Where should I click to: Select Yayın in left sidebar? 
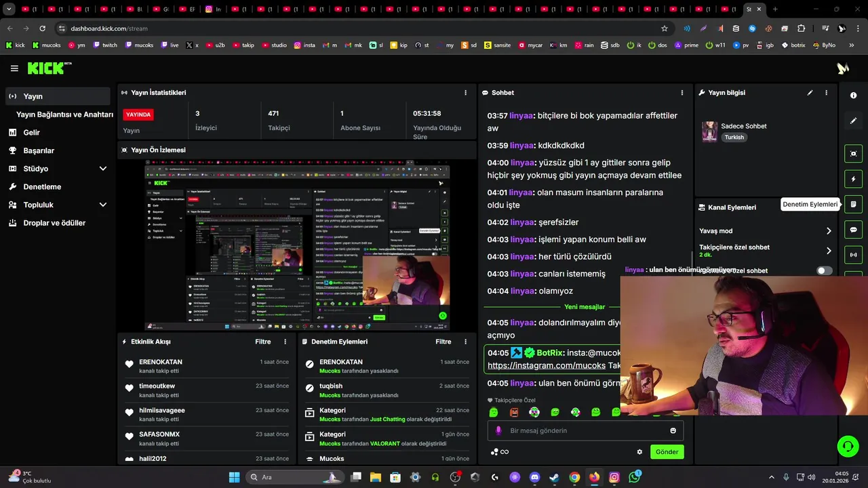57,96
